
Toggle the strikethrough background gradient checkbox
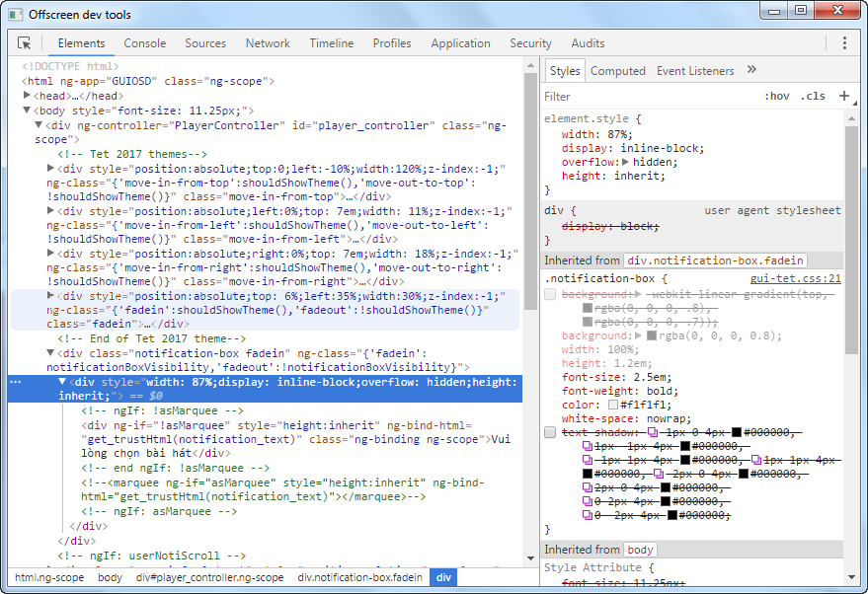pos(550,294)
